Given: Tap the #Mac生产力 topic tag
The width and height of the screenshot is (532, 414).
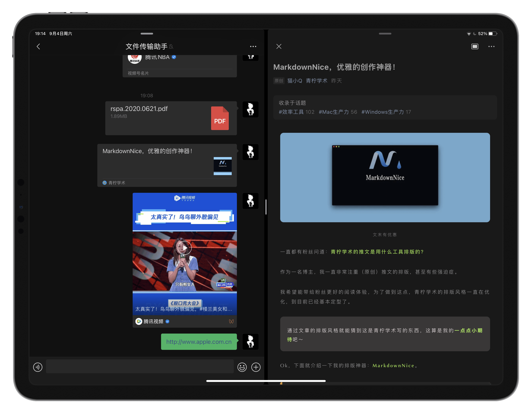Looking at the screenshot, I should [x=334, y=112].
